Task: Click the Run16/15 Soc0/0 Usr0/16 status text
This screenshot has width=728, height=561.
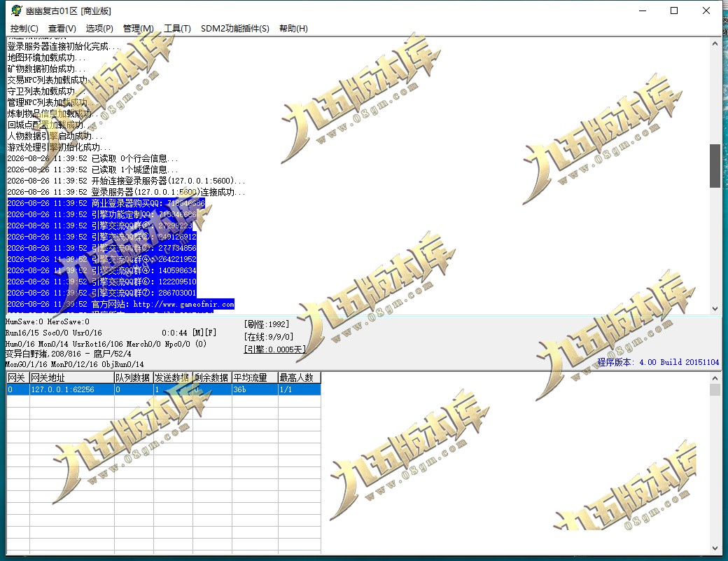Action: [53, 333]
